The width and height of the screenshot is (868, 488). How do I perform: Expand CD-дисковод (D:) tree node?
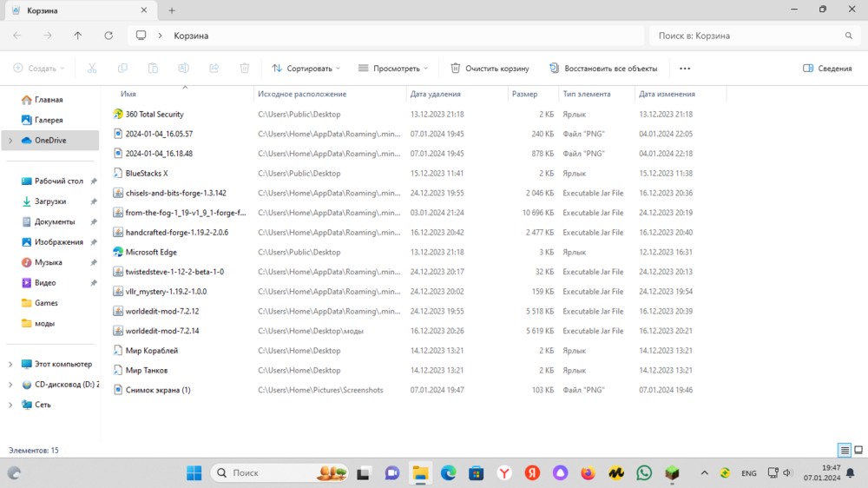tap(10, 385)
